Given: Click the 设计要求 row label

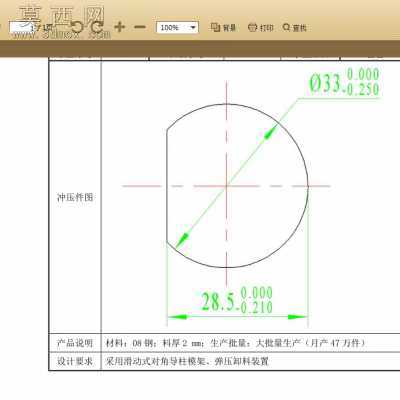Looking at the screenshot, I should click(75, 361).
